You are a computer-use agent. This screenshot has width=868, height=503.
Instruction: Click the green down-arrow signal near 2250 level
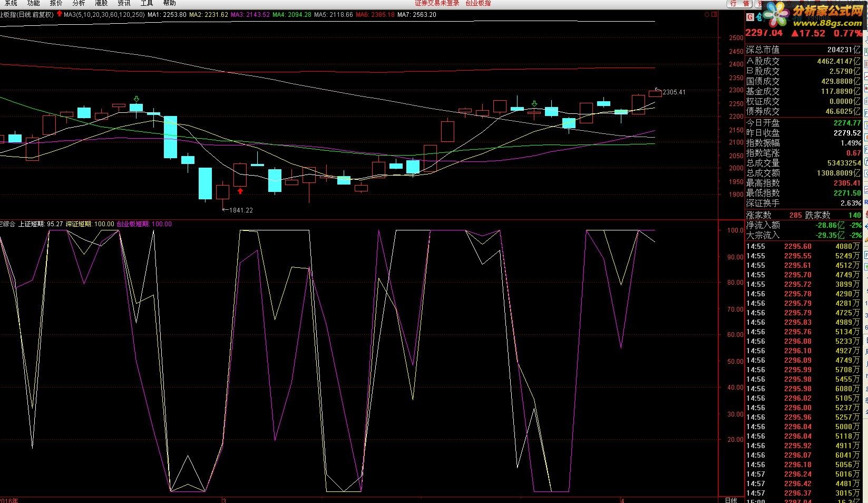534,103
